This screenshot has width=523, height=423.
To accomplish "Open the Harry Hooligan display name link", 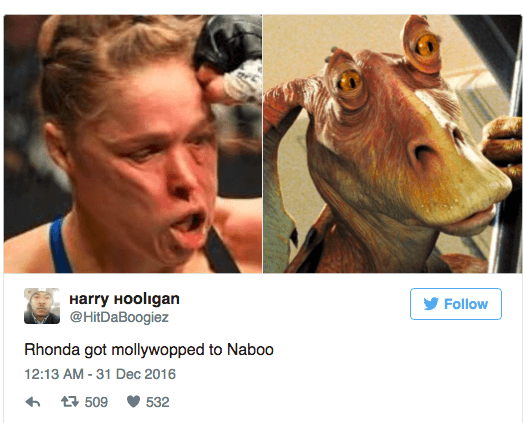I will [124, 299].
